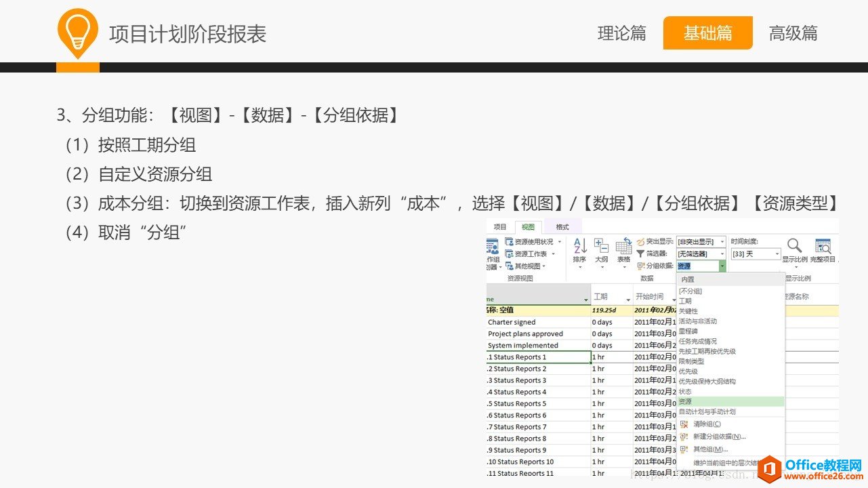Image resolution: width=868 pixels, height=488 pixels.
Task: Click the Group By (分组依据) dropdown arrow
Action: point(722,266)
